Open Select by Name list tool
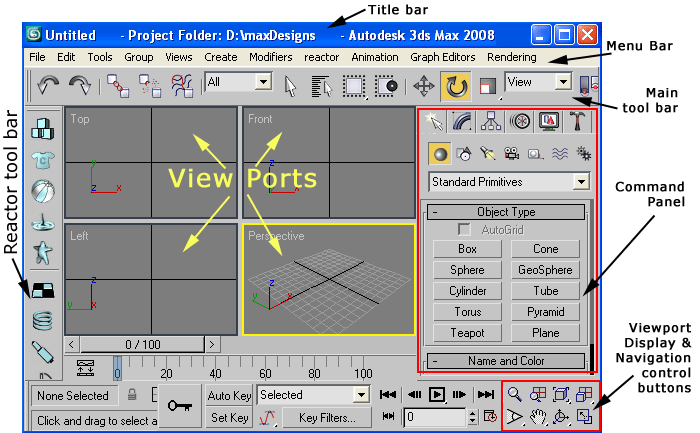 pos(321,86)
